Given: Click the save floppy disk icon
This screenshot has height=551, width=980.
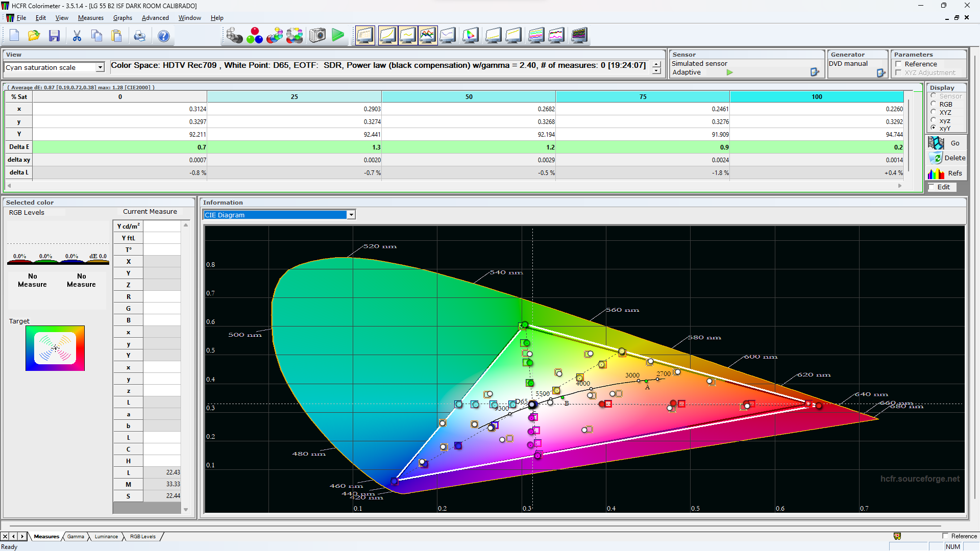Looking at the screenshot, I should pos(54,36).
